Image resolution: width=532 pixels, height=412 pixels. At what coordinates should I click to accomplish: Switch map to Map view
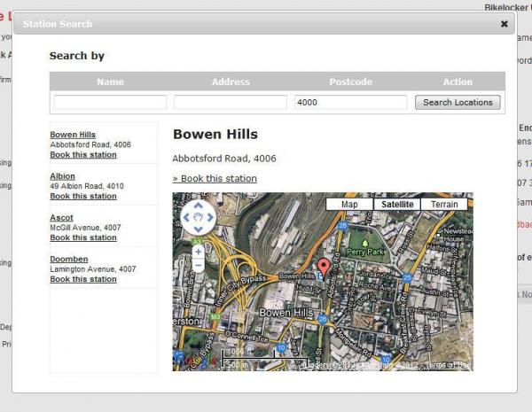coord(349,205)
